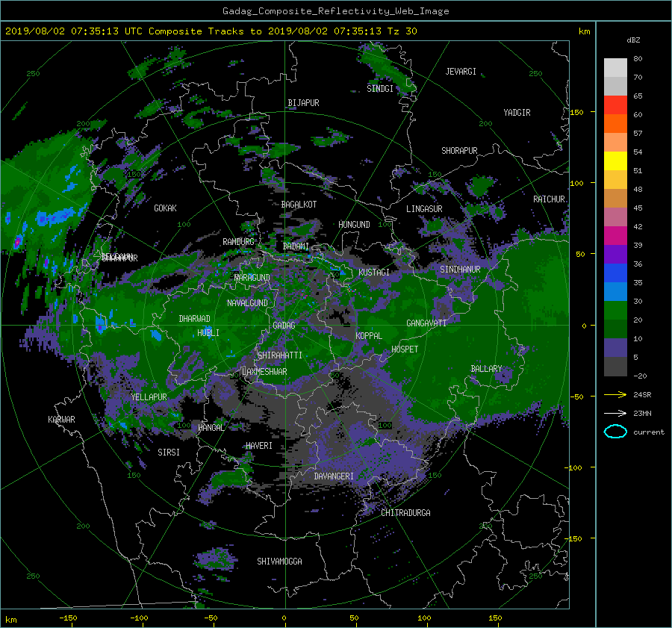This screenshot has height=628, width=672.
Task: Click the HUNGUND city label
Action: click(x=354, y=225)
